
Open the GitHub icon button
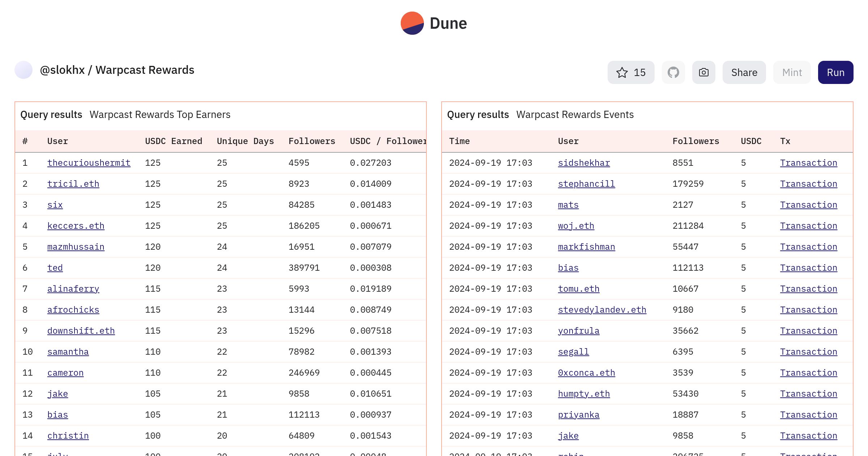673,72
